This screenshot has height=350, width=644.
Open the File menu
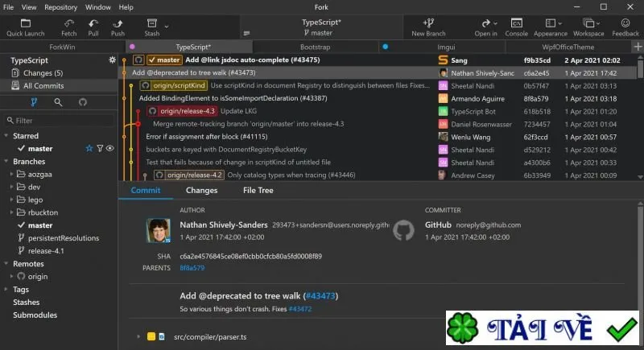(8, 7)
